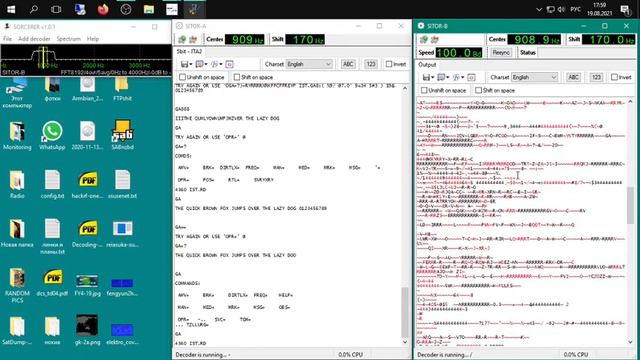Click the Speed 100.0 Bd display in SITOR-B

(459, 53)
